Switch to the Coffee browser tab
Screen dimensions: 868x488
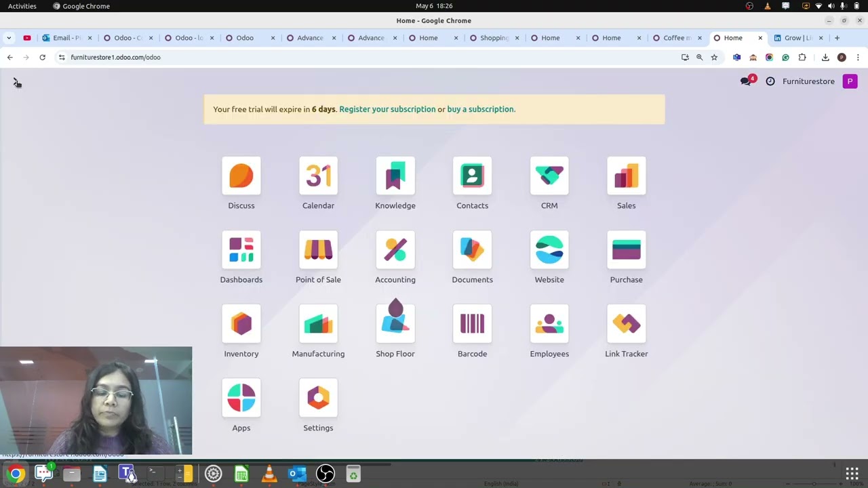[677, 38]
